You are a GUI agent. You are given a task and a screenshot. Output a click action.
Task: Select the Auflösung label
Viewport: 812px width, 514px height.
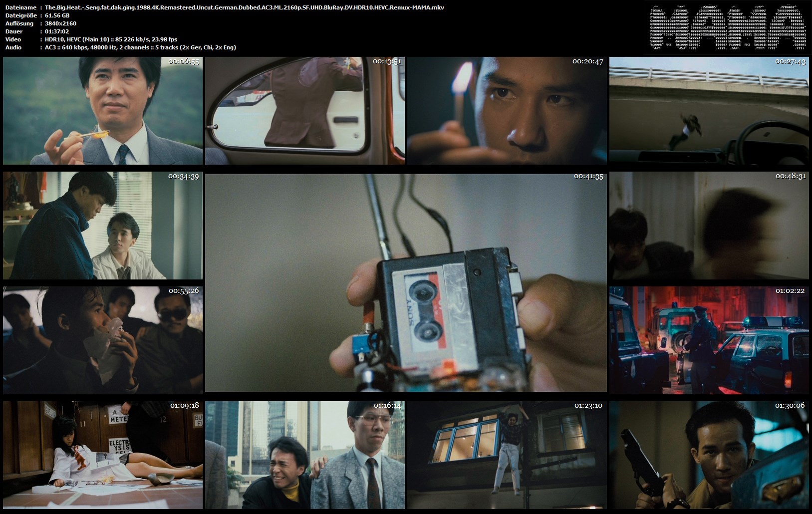tap(19, 23)
